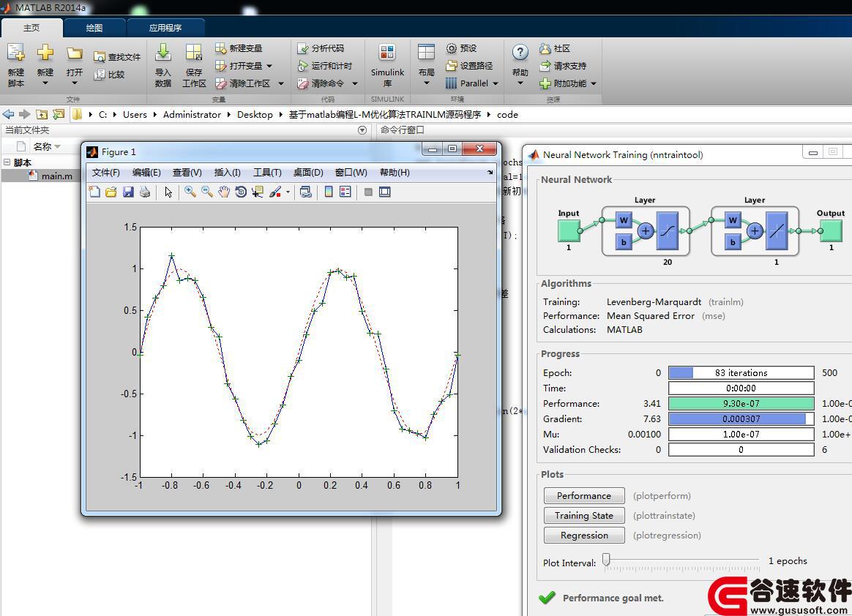
Task: Click the Regression plot button
Action: pyautogui.click(x=584, y=535)
